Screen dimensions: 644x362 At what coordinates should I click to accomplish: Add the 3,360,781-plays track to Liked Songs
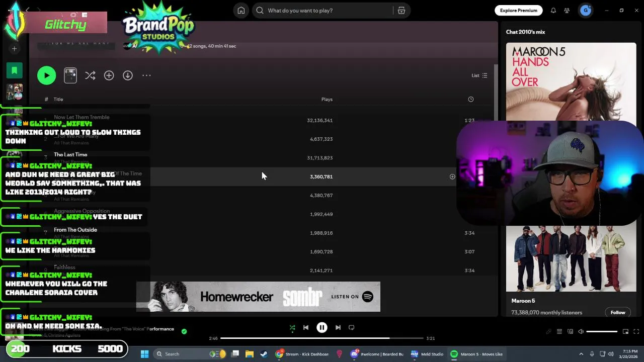pyautogui.click(x=452, y=177)
